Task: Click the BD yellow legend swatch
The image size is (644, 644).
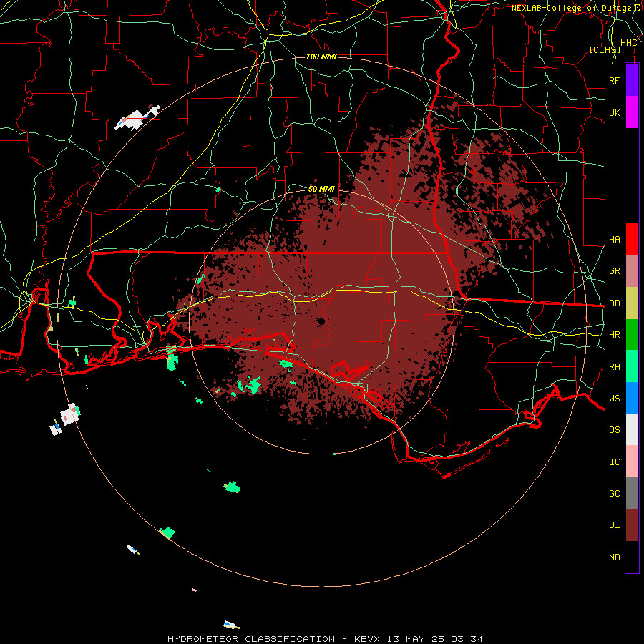Action: click(632, 303)
